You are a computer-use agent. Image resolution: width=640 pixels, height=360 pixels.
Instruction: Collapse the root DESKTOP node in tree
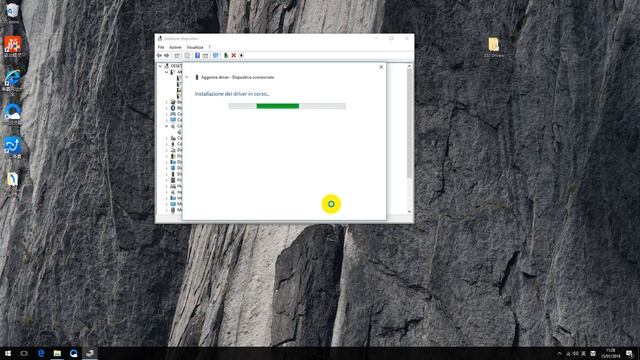click(160, 66)
